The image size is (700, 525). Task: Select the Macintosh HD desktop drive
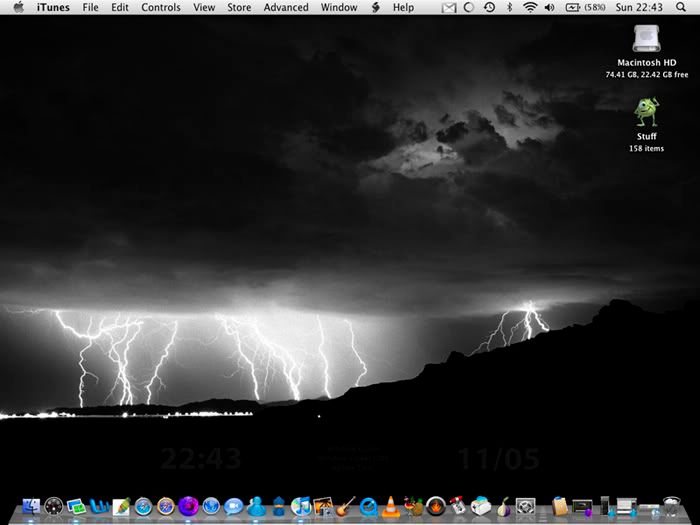click(646, 41)
